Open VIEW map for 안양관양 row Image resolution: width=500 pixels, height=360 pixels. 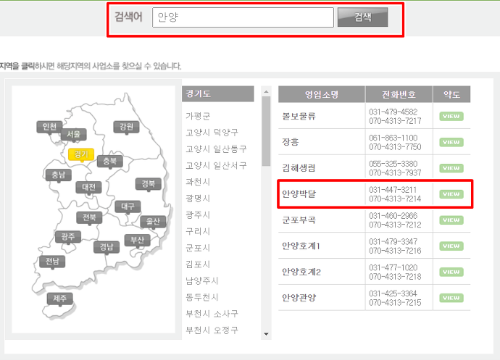(451, 298)
